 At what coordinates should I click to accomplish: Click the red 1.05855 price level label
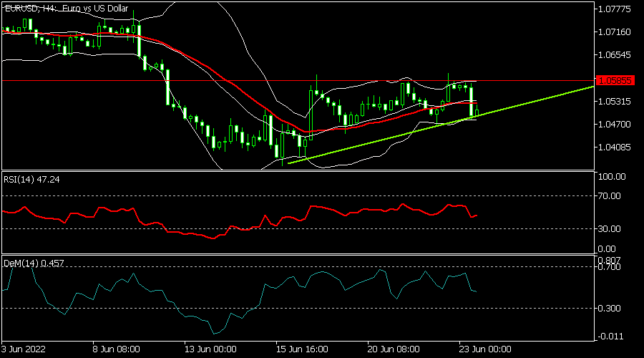615,81
